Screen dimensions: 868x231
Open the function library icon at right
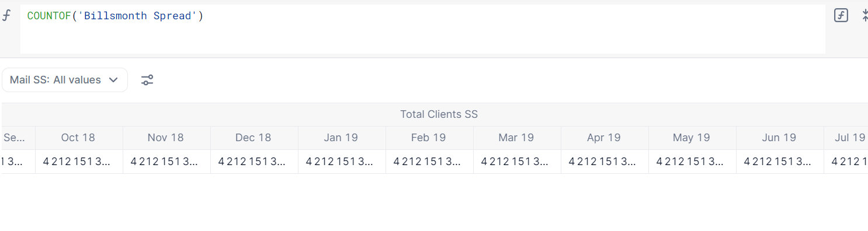841,16
